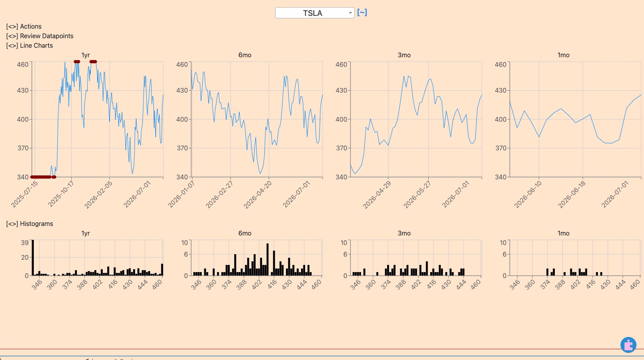The image size is (644, 360).
Task: Click the second red marker at top of 1yr chart
Action: coord(93,62)
